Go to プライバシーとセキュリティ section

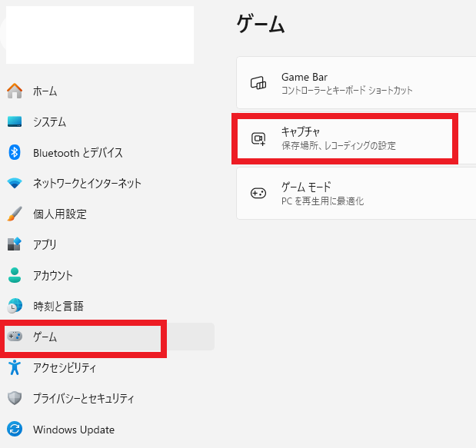coord(84,399)
